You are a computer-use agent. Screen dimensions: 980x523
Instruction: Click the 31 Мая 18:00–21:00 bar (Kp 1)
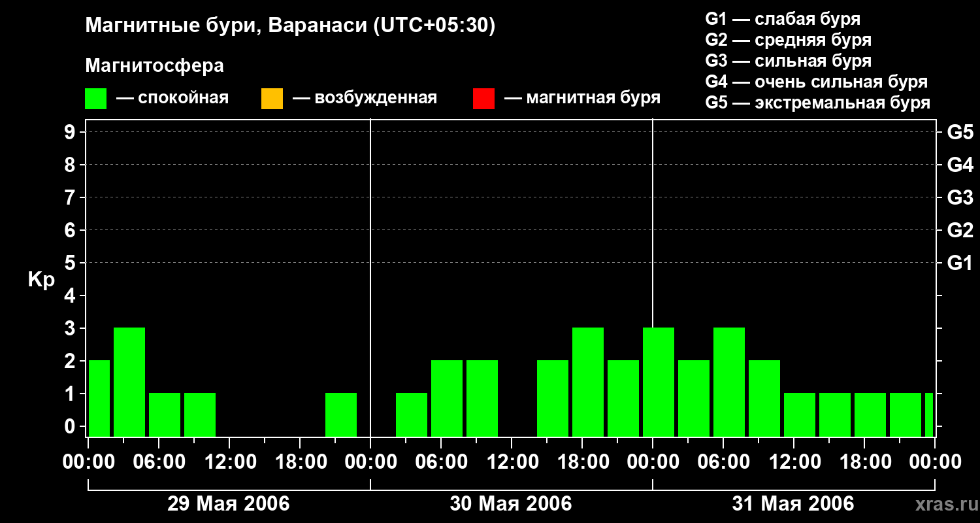click(x=870, y=414)
